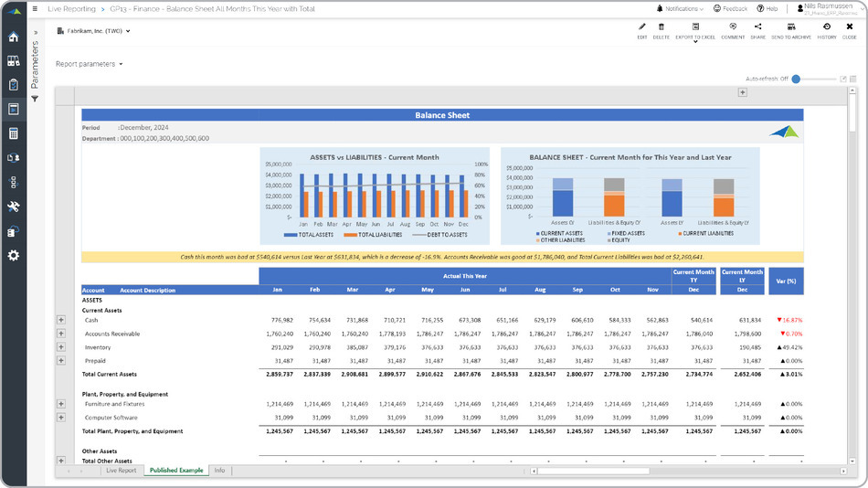
Task: Expand the Report parameters dropdown
Action: tap(89, 64)
